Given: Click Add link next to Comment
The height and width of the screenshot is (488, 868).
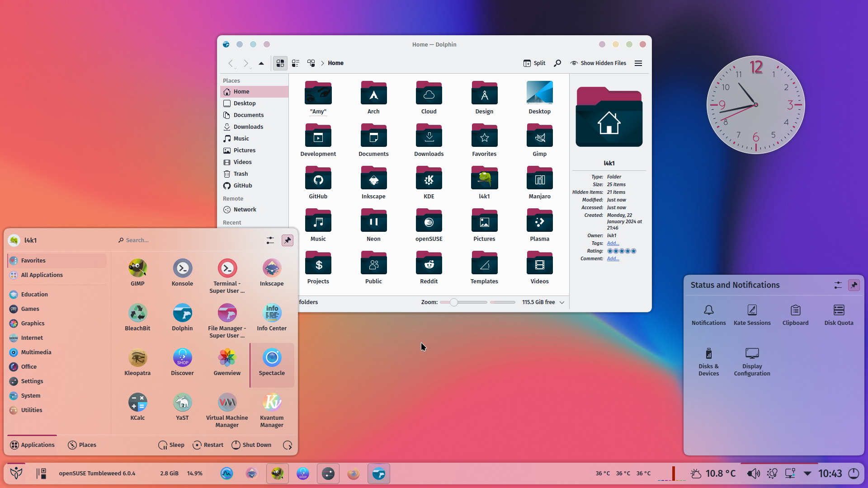Looking at the screenshot, I should click(613, 259).
